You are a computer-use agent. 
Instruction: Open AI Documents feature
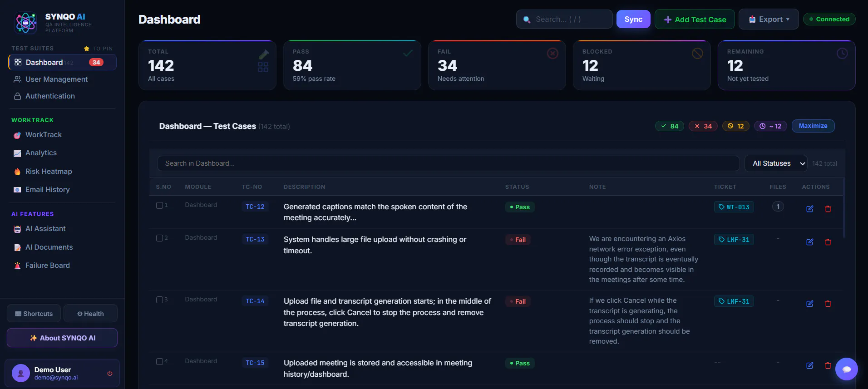[49, 247]
